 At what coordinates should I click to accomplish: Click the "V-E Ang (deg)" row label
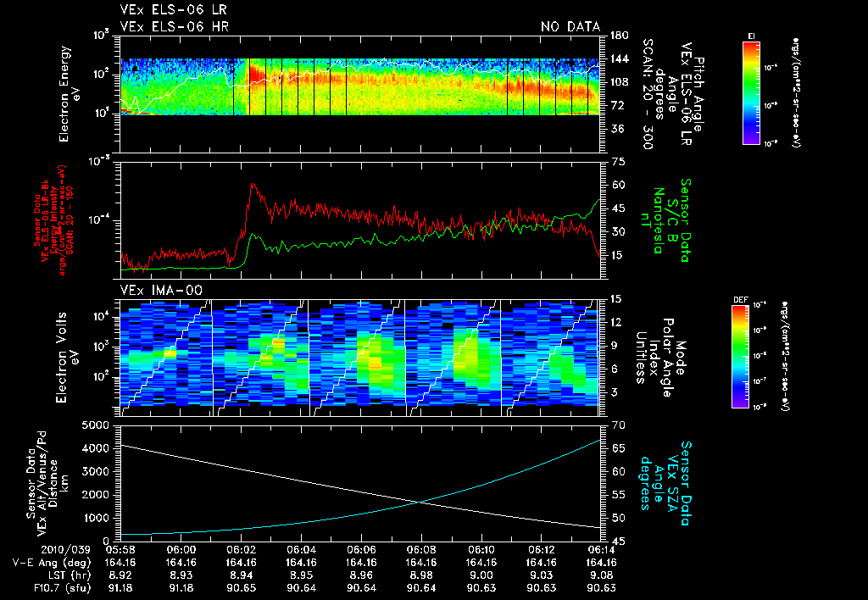point(52,563)
